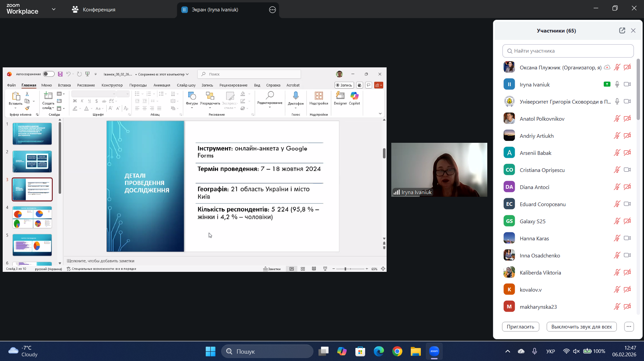Viewport: 644px width, 361px height.
Task: Click the Пригласить button
Action: (520, 326)
